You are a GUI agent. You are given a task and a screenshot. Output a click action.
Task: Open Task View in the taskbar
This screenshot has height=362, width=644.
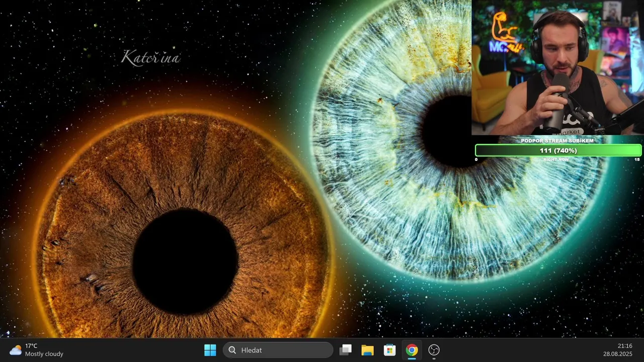point(346,350)
